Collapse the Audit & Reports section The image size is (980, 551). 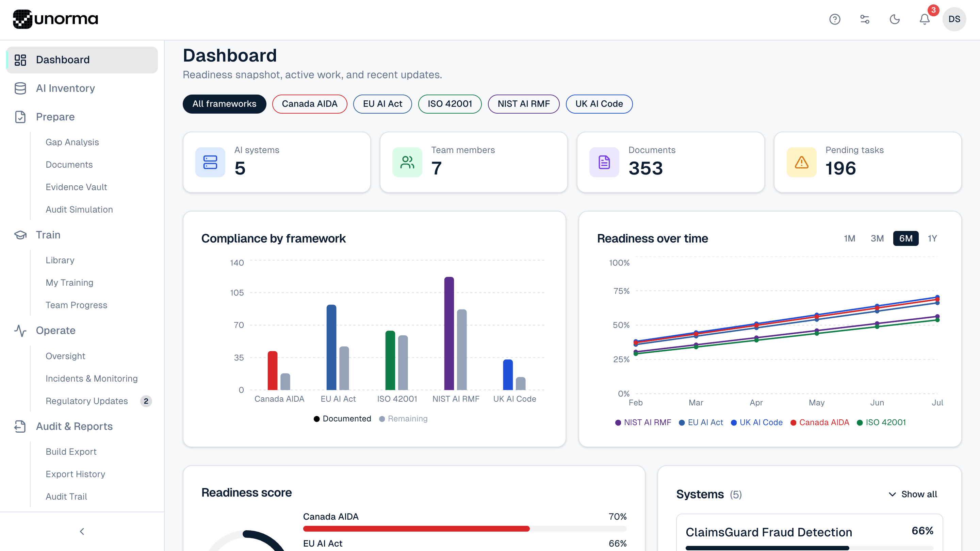tap(82, 426)
